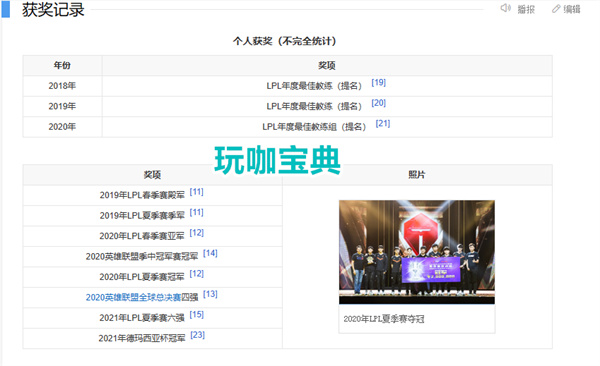600x366 pixels.
Task: Click the 2021年LPL夏季赛六强 text
Action: click(x=142, y=318)
